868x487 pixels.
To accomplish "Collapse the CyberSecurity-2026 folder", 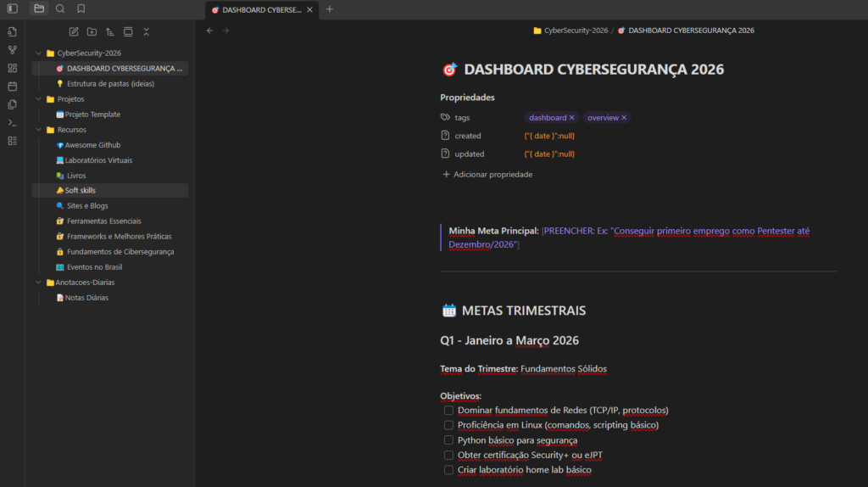I will coord(38,53).
